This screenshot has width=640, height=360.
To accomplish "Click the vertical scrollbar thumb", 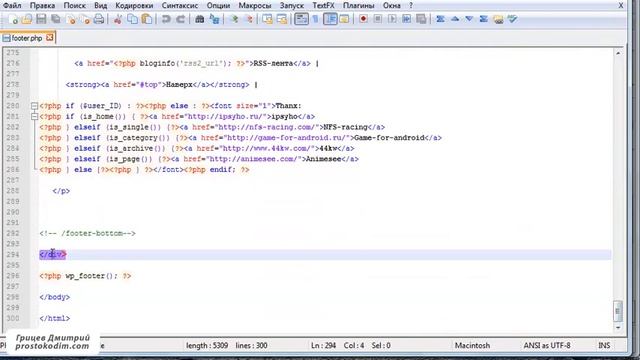I will pyautogui.click(x=618, y=311).
